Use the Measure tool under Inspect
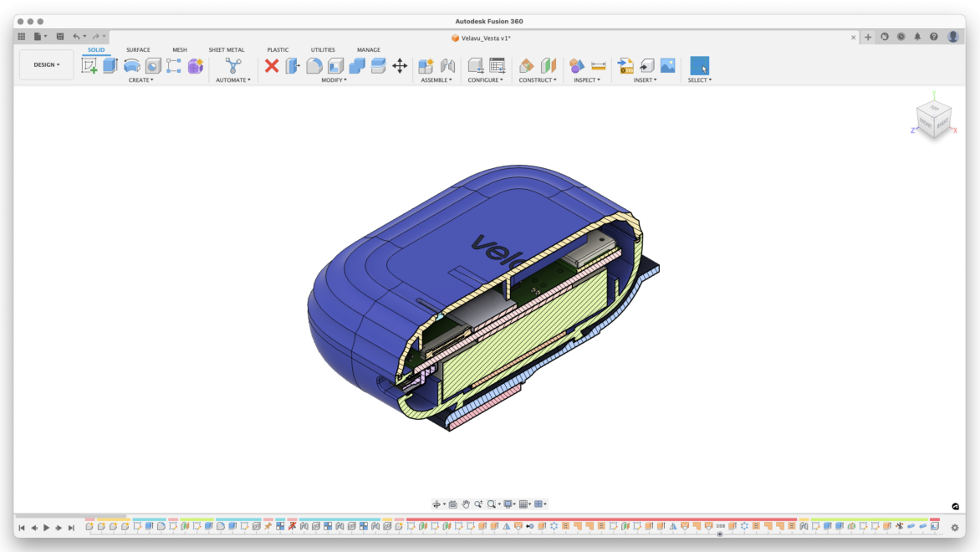This screenshot has width=980, height=552. [x=598, y=65]
